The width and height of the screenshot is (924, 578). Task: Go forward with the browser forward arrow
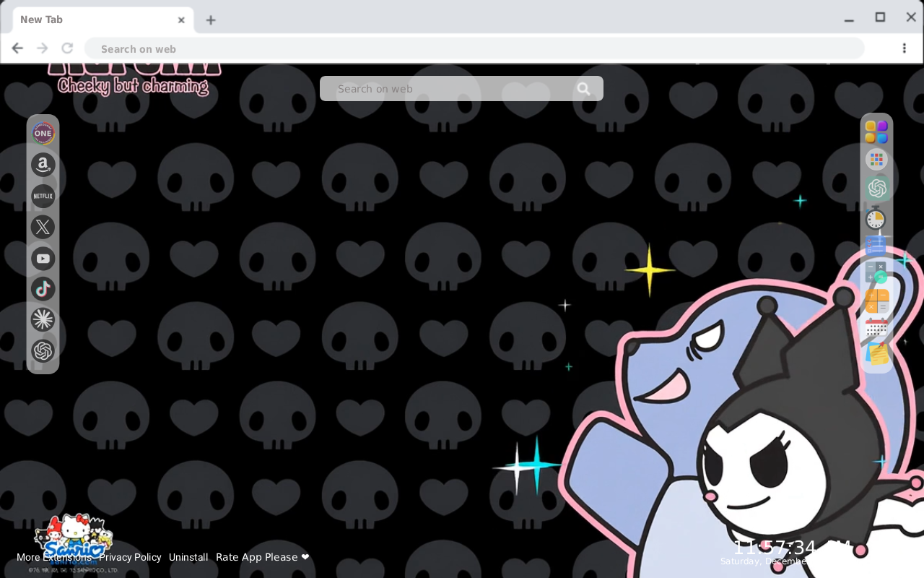coord(43,48)
